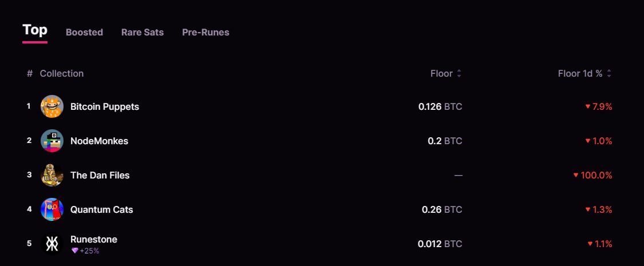644x266 pixels.
Task: Click the purple gem boost icon
Action: pyautogui.click(x=75, y=251)
